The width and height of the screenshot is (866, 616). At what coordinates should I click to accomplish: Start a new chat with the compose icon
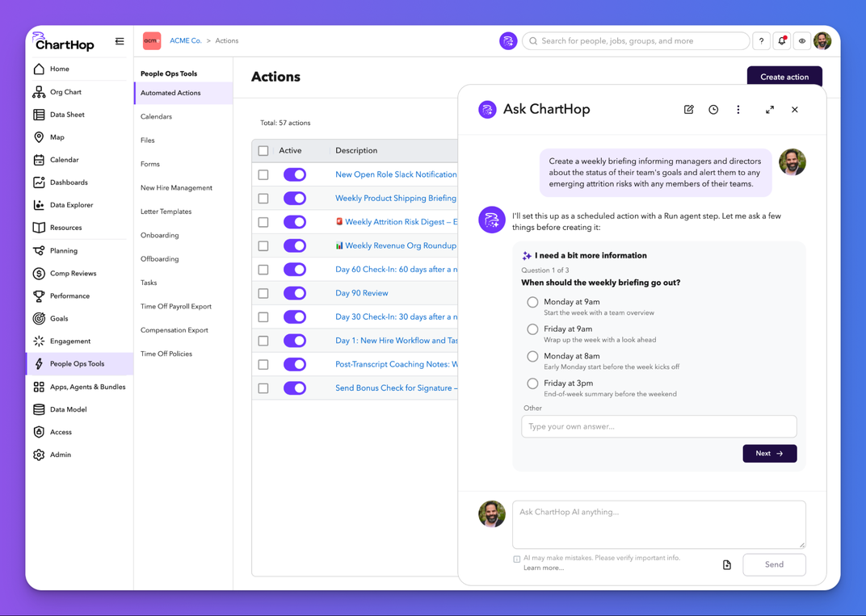(x=689, y=110)
